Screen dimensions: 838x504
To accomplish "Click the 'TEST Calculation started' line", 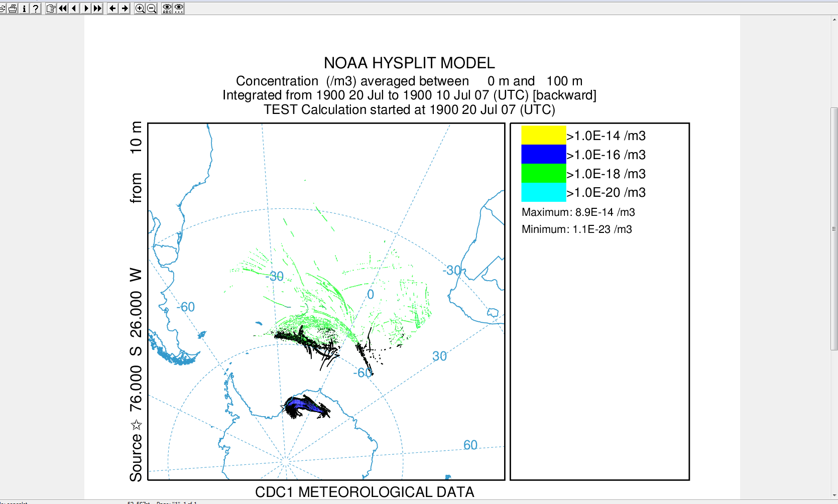I will (410, 109).
